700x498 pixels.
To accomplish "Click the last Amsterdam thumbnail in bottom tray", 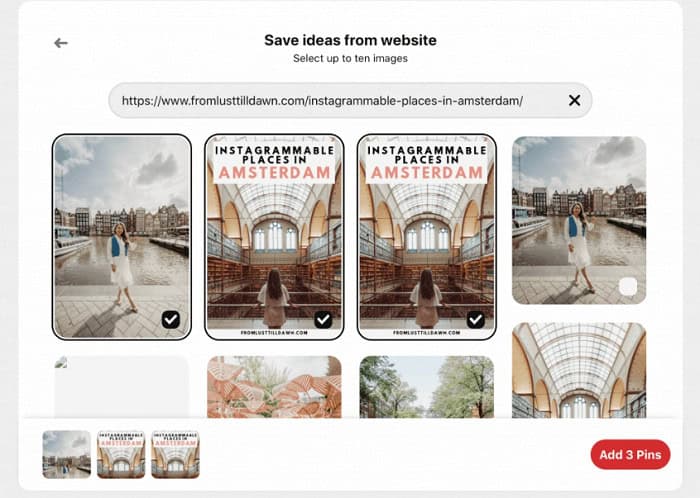I will click(175, 454).
